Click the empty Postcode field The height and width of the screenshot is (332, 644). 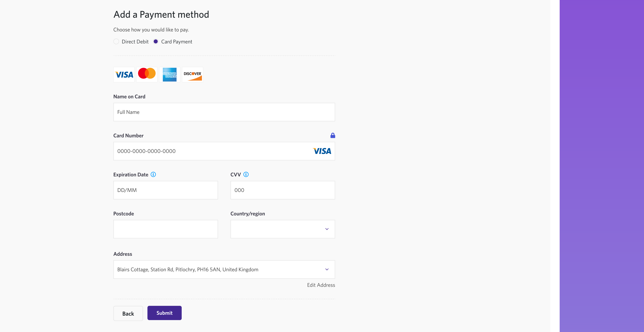pos(165,229)
